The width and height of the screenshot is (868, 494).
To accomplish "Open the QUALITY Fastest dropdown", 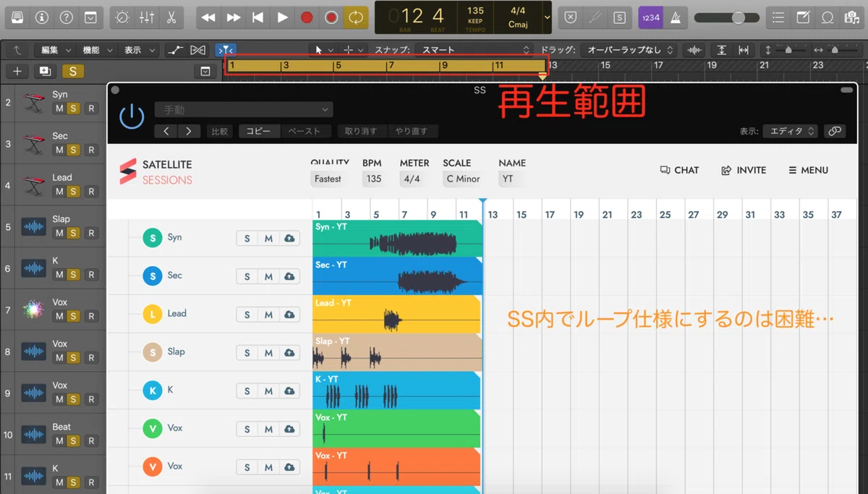I will 330,179.
